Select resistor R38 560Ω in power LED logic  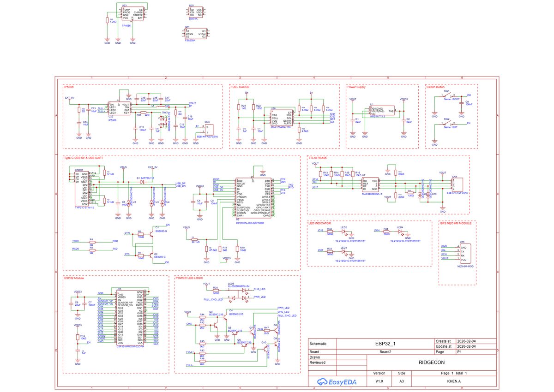click(216, 290)
